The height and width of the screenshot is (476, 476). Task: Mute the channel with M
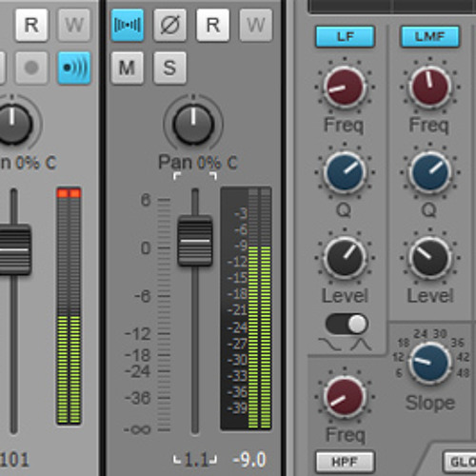coord(128,68)
